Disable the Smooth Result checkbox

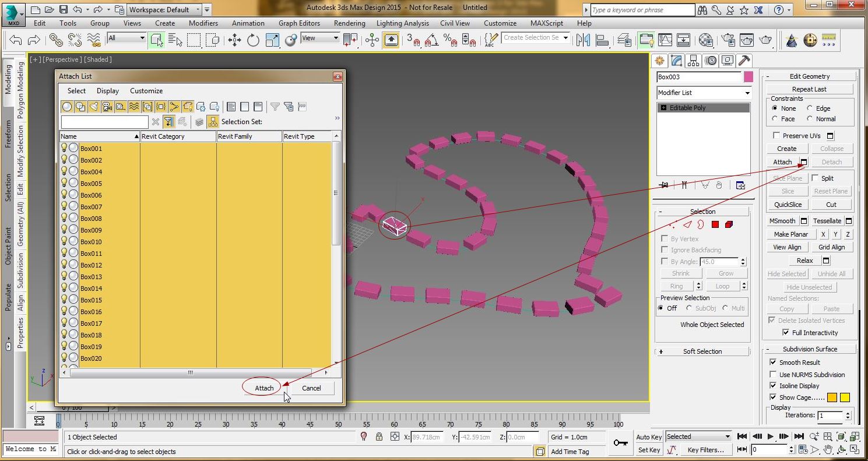pyautogui.click(x=773, y=362)
